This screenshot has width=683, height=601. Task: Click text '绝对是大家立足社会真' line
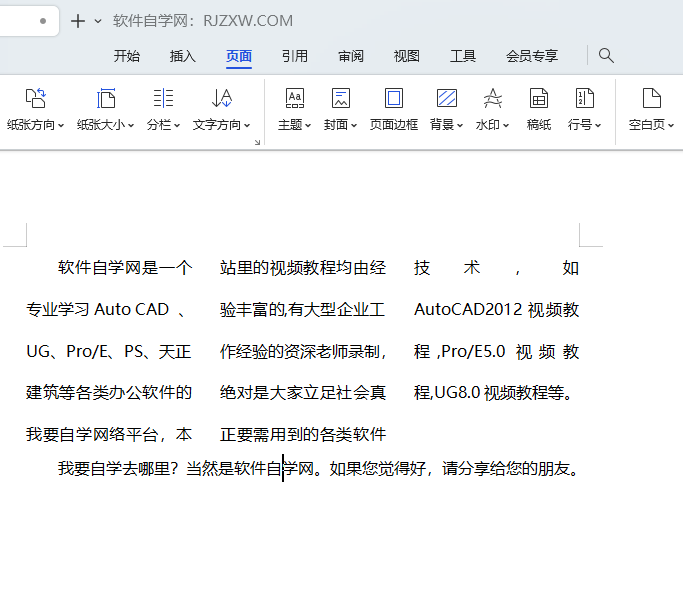303,392
